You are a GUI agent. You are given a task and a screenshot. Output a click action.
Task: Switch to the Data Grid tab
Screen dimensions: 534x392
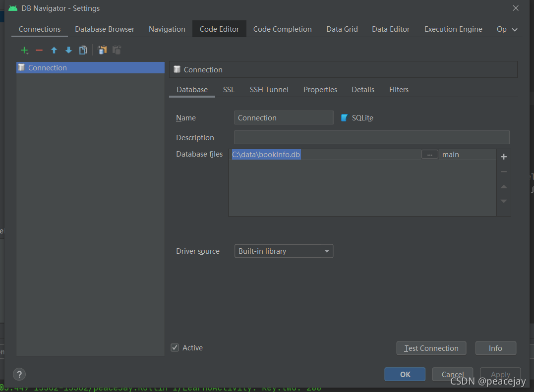click(342, 29)
